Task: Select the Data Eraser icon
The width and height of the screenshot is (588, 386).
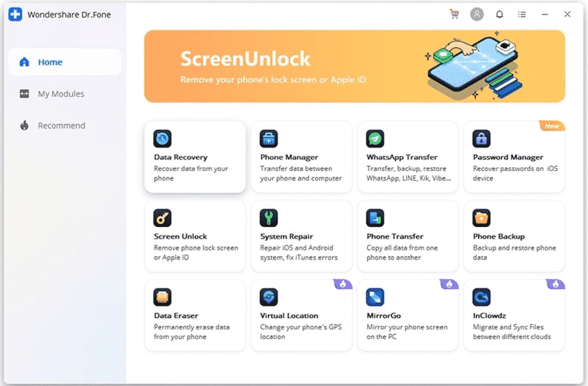Action: pyautogui.click(x=162, y=297)
